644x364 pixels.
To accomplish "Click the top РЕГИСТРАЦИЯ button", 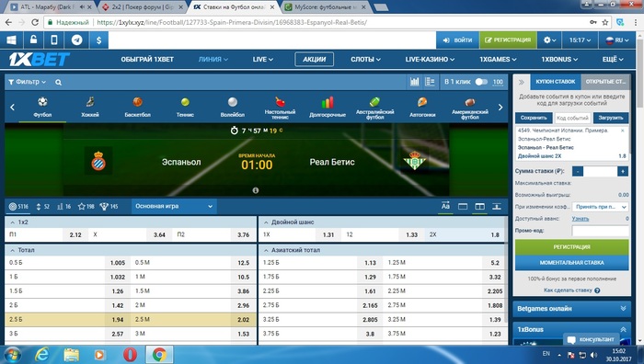I will pyautogui.click(x=508, y=40).
